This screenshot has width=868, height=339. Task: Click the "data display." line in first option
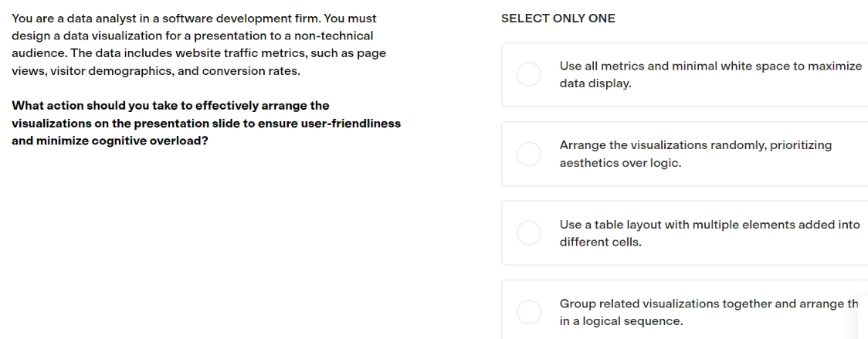tap(595, 84)
